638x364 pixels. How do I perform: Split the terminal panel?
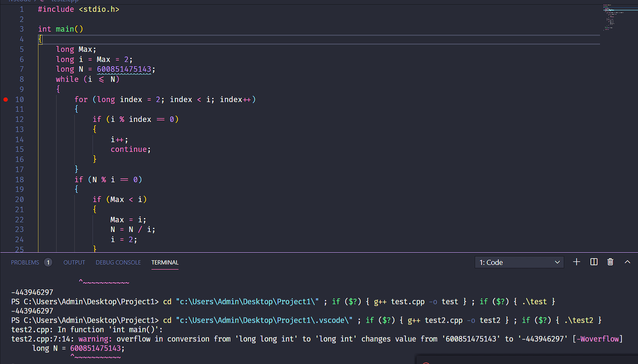pos(594,262)
